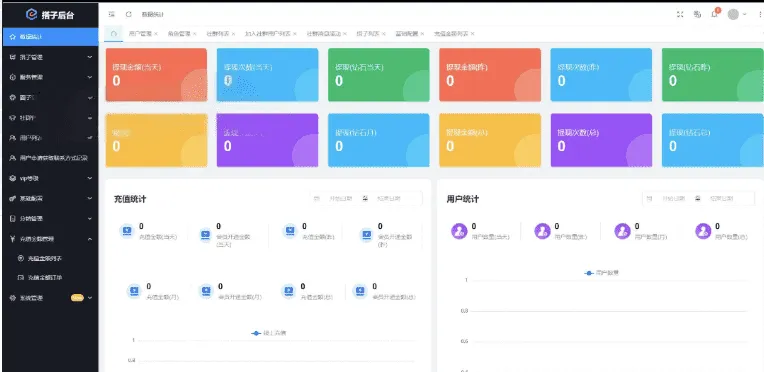Close the 充值金额列表 tab

pos(473,34)
